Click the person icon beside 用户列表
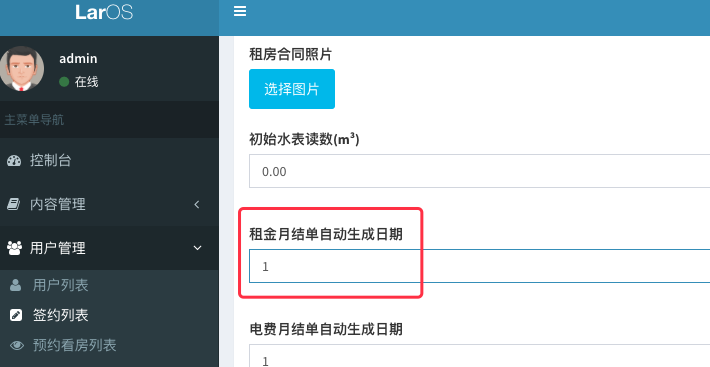The width and height of the screenshot is (710, 367). (15, 285)
